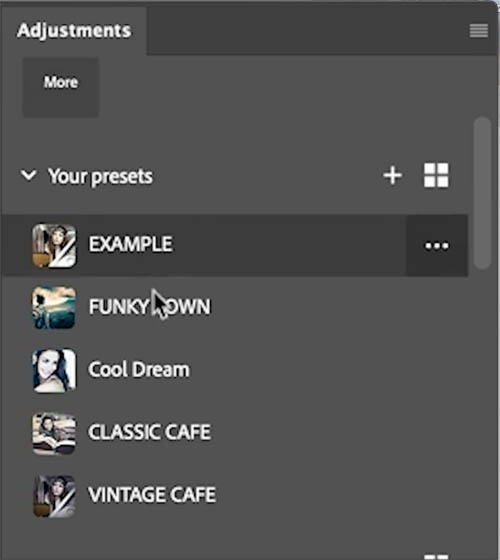This screenshot has width=500, height=560.
Task: Click the CLASSIC CAFE preset thumbnail
Action: (x=54, y=433)
